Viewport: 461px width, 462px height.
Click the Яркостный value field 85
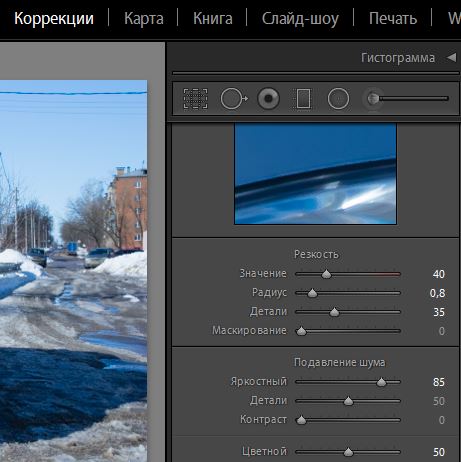(439, 382)
